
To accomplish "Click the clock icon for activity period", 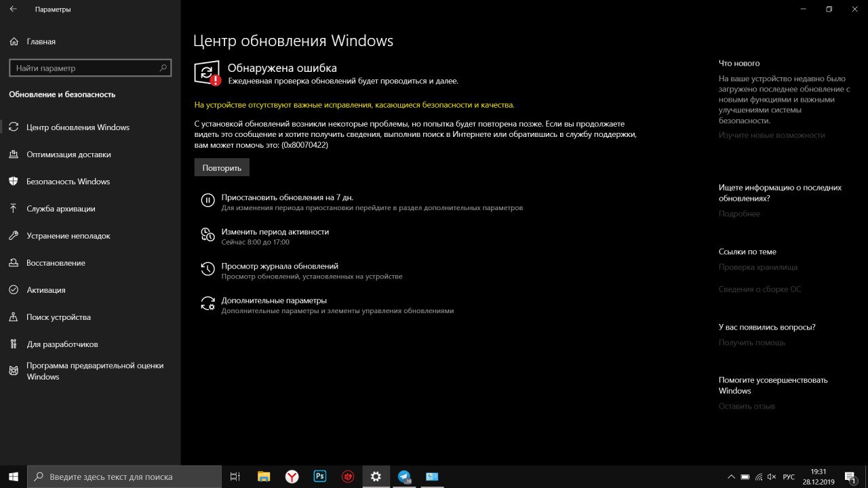I will pyautogui.click(x=208, y=235).
